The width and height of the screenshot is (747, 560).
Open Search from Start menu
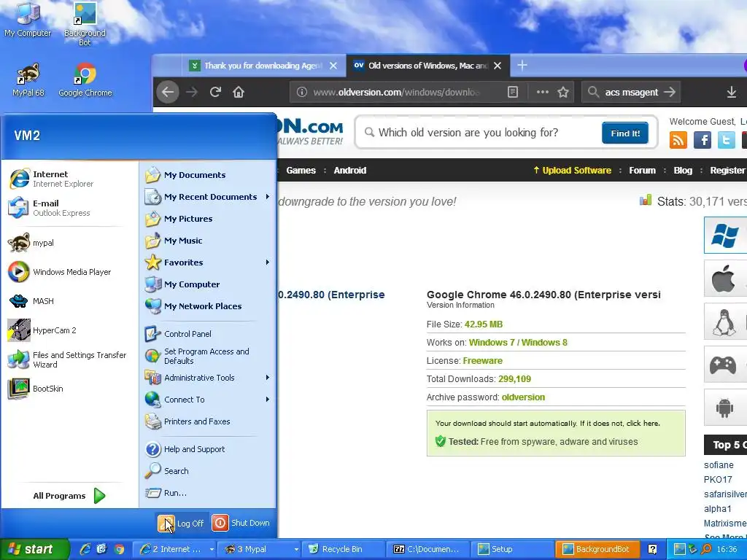click(208, 471)
